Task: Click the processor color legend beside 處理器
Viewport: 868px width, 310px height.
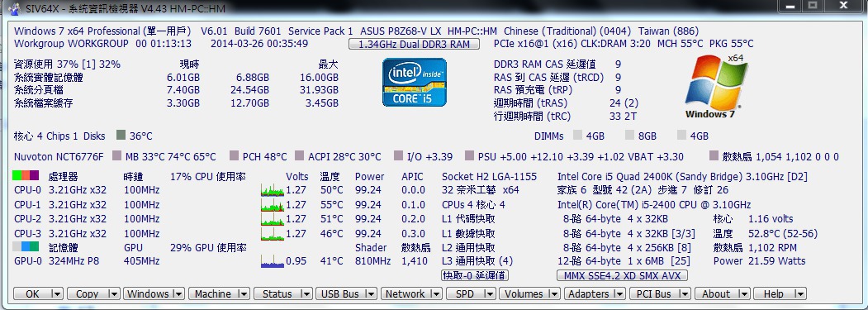Action: pos(26,176)
